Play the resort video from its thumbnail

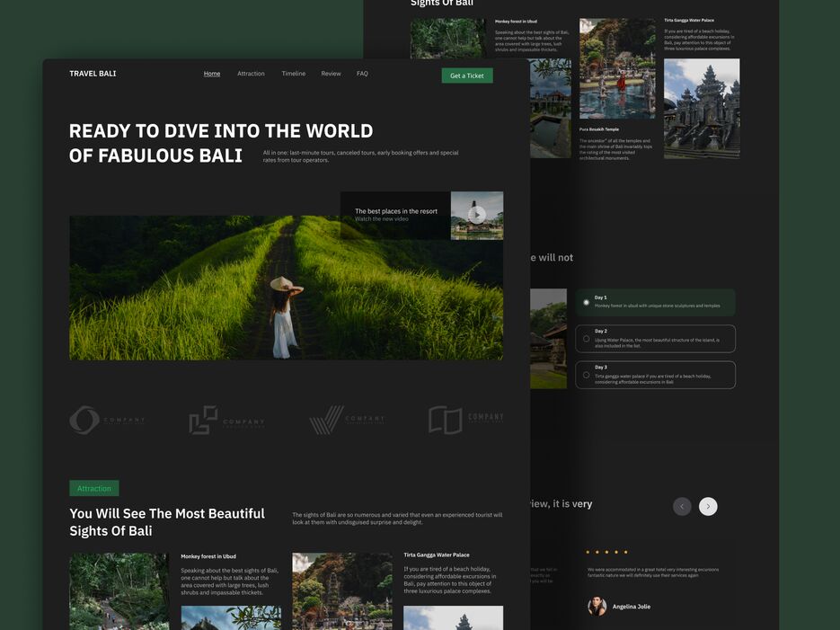[x=477, y=216]
